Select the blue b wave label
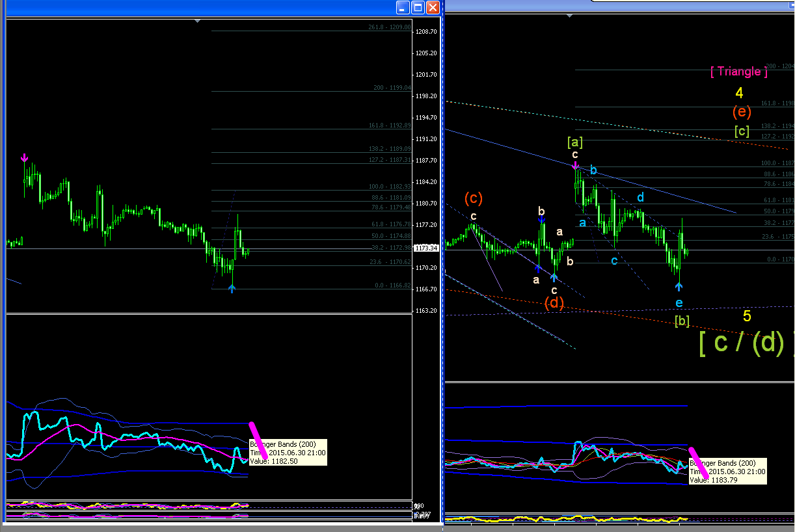The height and width of the screenshot is (532, 795). click(593, 171)
